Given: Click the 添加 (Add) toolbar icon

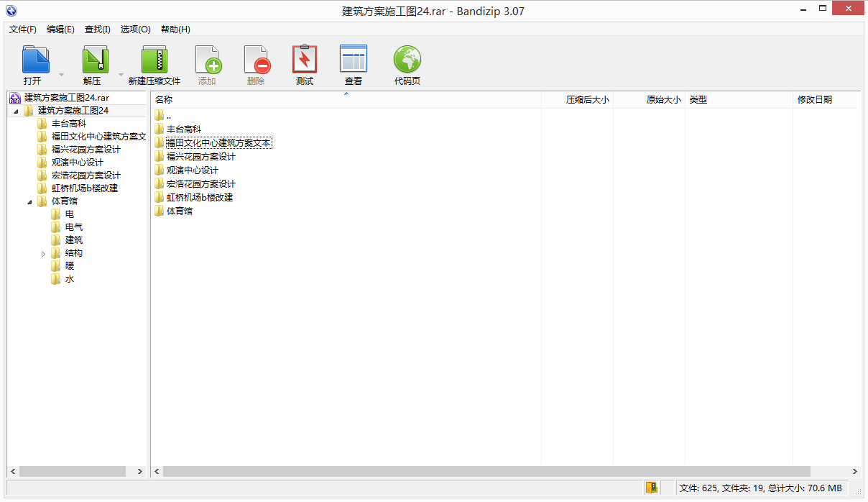Looking at the screenshot, I should tap(208, 60).
